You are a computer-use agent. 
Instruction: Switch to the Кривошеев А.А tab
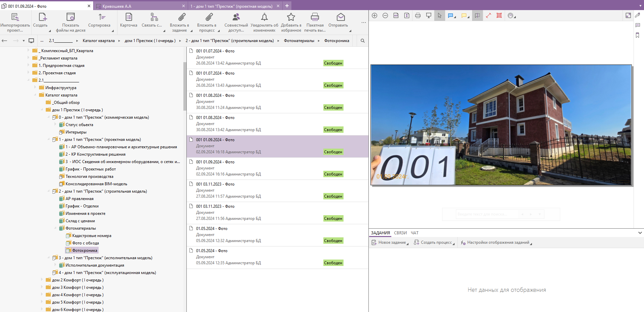coord(117,6)
